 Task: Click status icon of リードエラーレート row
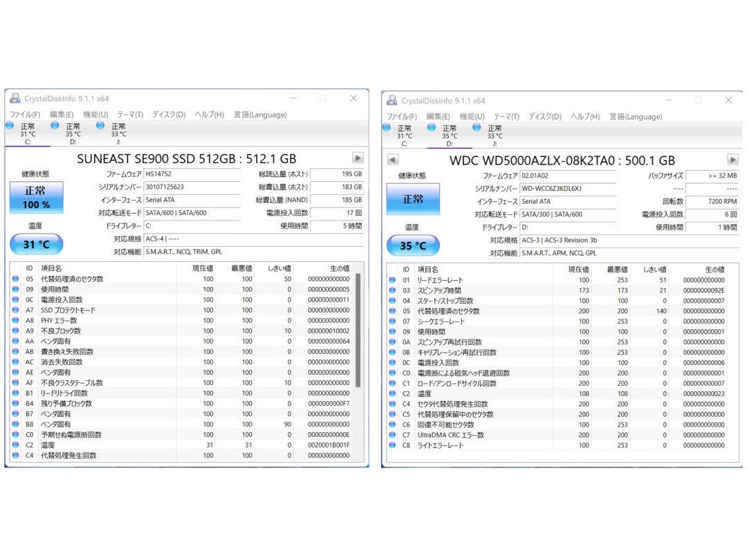[393, 280]
